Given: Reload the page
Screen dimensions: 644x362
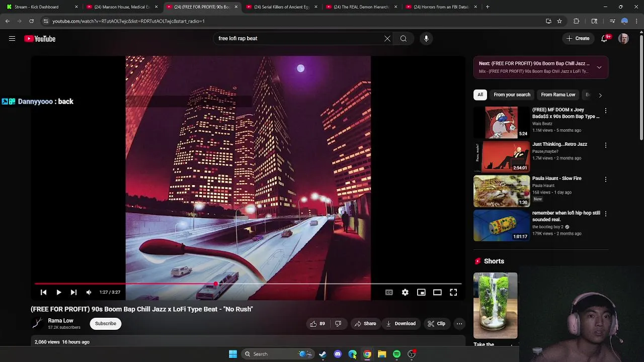Looking at the screenshot, I should click(31, 21).
